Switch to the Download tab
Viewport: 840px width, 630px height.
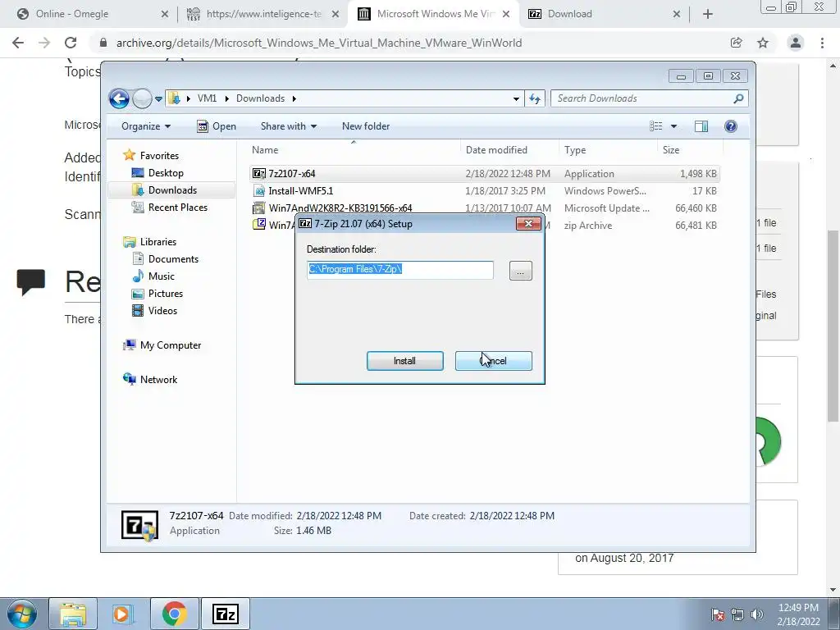tap(569, 14)
